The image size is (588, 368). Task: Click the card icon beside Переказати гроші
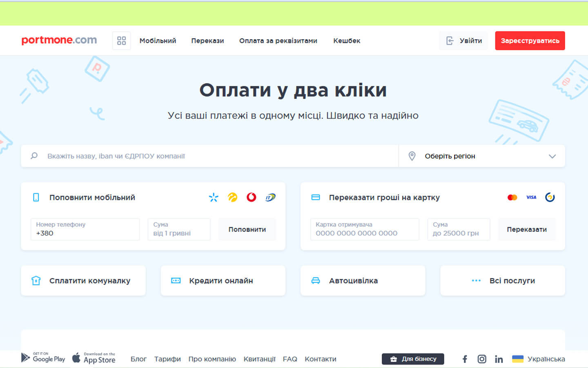(316, 197)
